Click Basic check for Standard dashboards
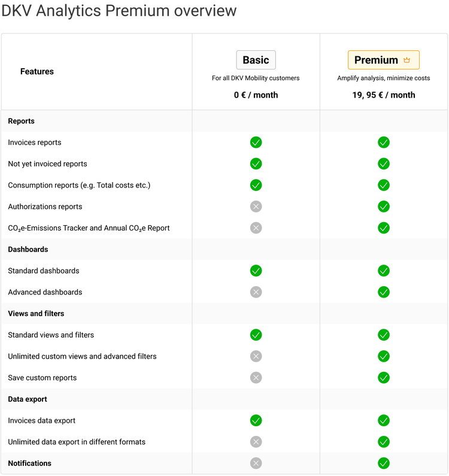Image resolution: width=449 pixels, height=476 pixels. [256, 271]
